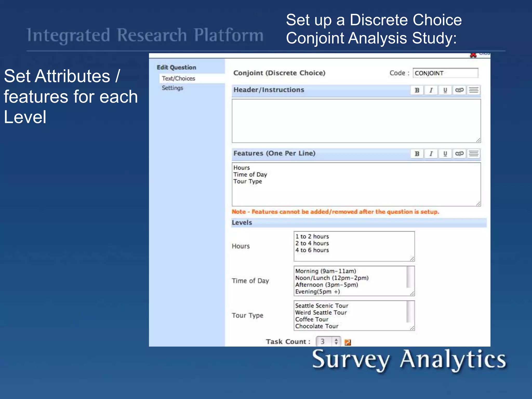
Task: Toggle bold in Header/Instructions toolbar
Action: 417,90
